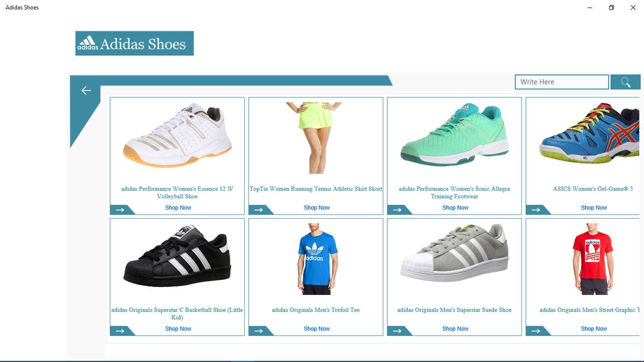Click the arrow icon under the Essence 12 Volleyball Shoe
The image size is (644, 362).
point(120,210)
